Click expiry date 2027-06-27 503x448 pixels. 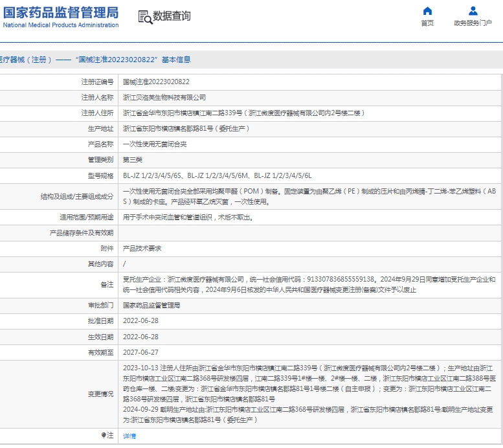tap(140, 352)
